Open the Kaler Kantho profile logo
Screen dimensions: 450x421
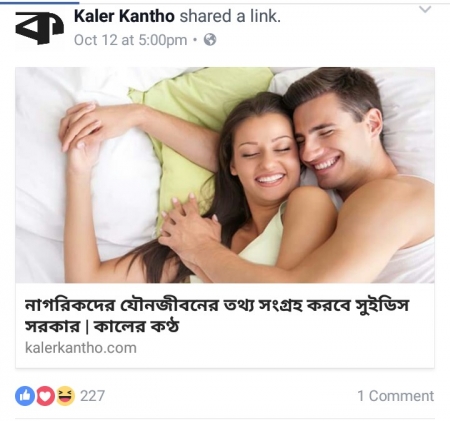click(39, 28)
